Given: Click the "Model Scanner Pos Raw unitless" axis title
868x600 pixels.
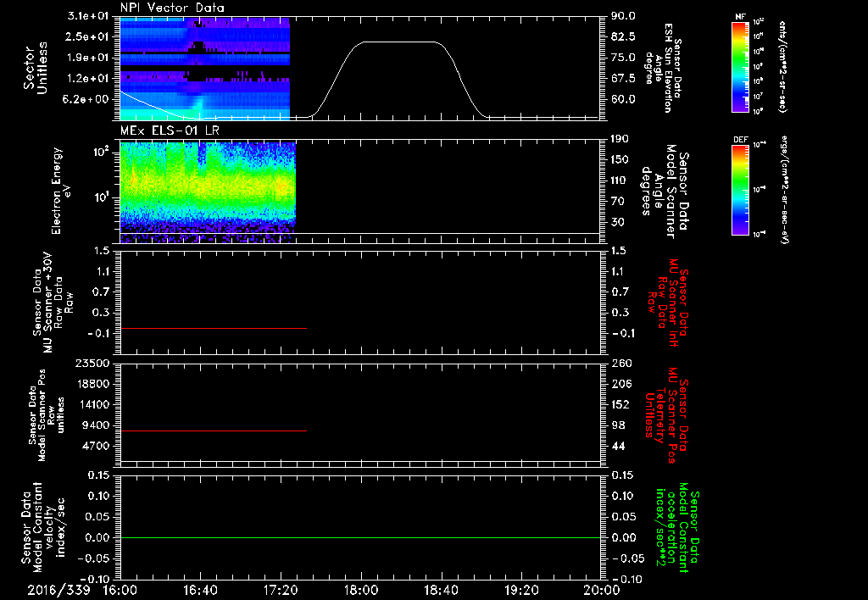Looking at the screenshot, I should pos(47,415).
